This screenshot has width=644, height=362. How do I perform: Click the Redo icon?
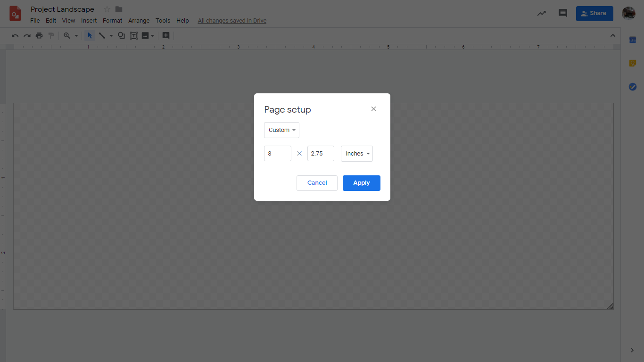[27, 35]
